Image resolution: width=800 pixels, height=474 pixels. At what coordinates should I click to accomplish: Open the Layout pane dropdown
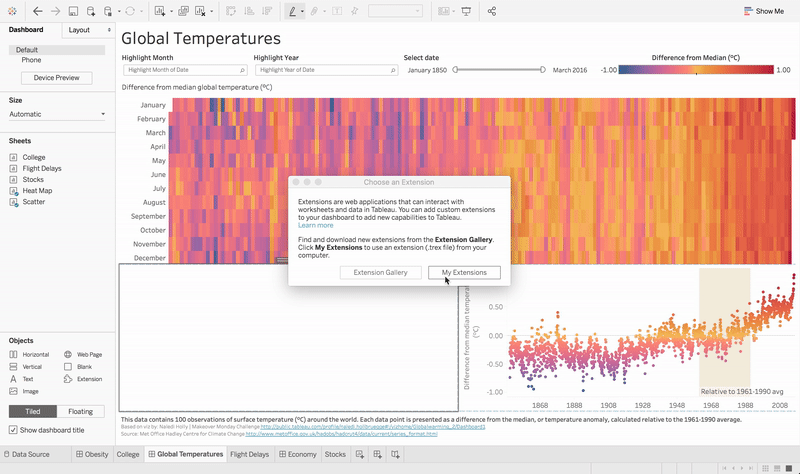[x=85, y=30]
